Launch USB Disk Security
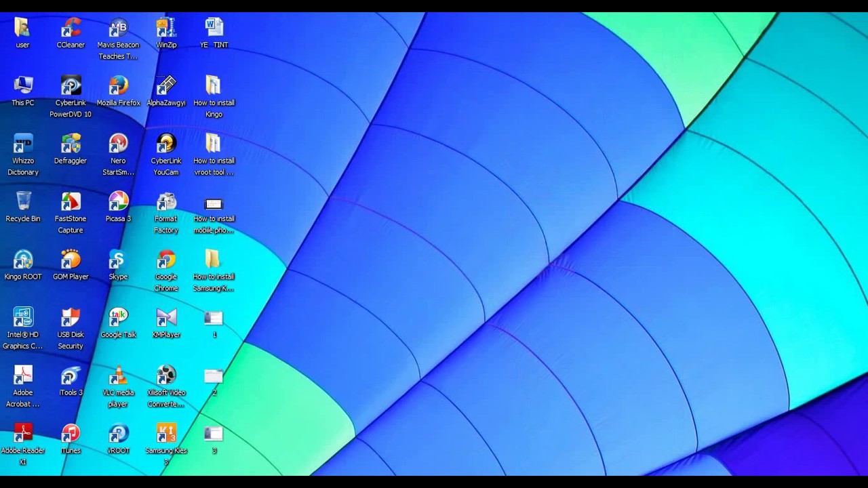Image resolution: width=868 pixels, height=488 pixels. [x=71, y=318]
